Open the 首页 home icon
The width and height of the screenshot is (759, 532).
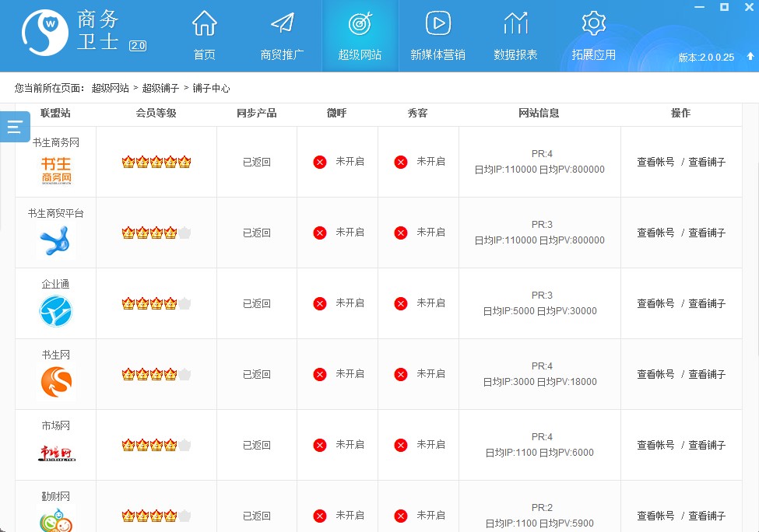[x=204, y=24]
